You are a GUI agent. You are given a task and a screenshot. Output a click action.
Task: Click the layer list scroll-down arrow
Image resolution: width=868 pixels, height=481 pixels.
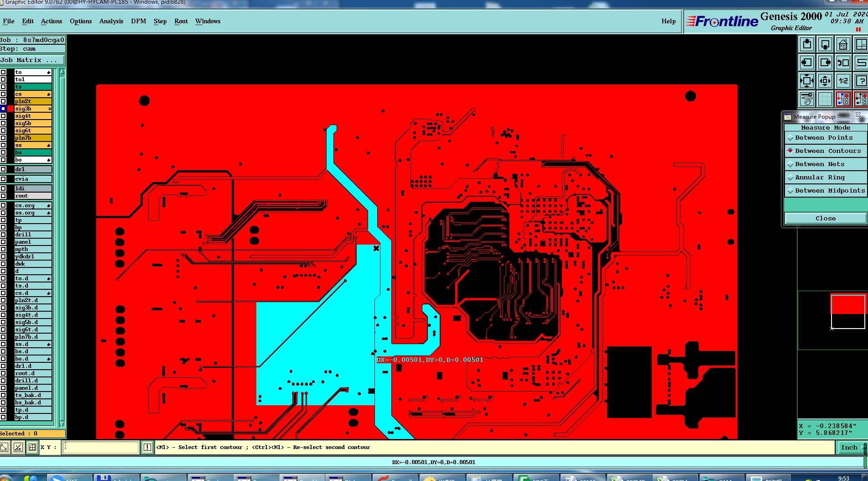click(62, 424)
